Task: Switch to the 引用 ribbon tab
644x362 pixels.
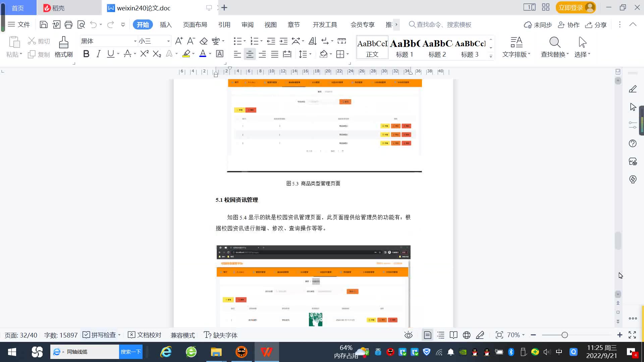Action: (224, 24)
